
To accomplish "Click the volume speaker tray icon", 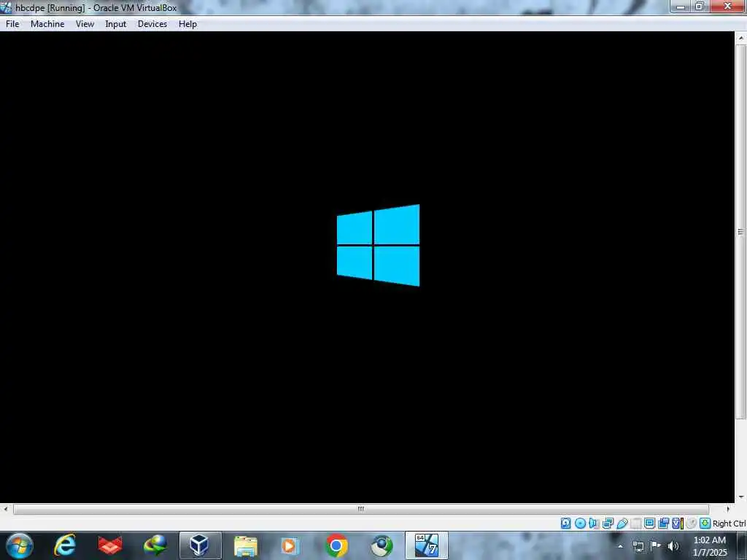I will pyautogui.click(x=673, y=546).
